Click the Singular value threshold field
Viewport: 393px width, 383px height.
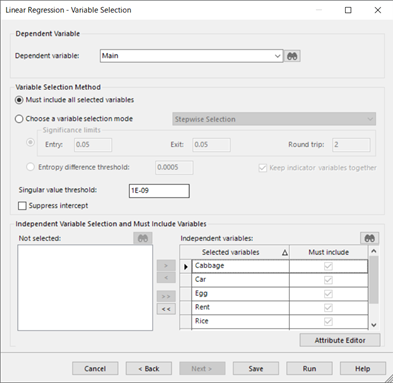click(x=159, y=191)
